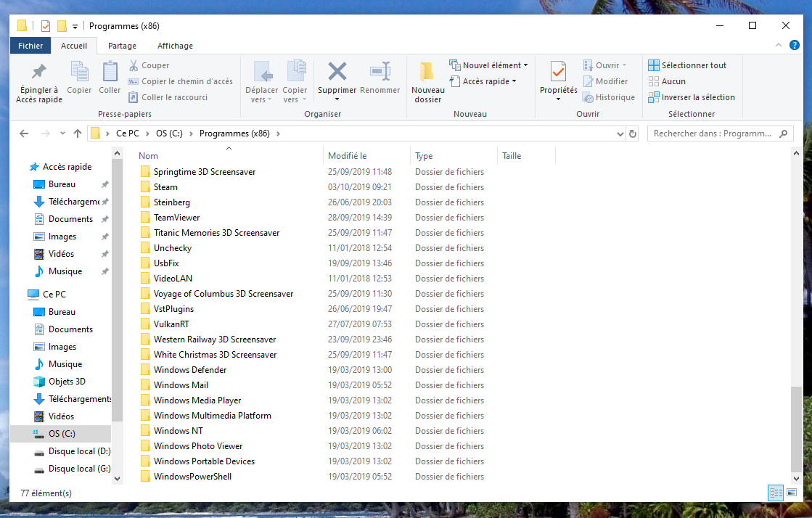This screenshot has width=812, height=518.
Task: Expand Accès rapide ribbon dropdown
Action: 514,81
